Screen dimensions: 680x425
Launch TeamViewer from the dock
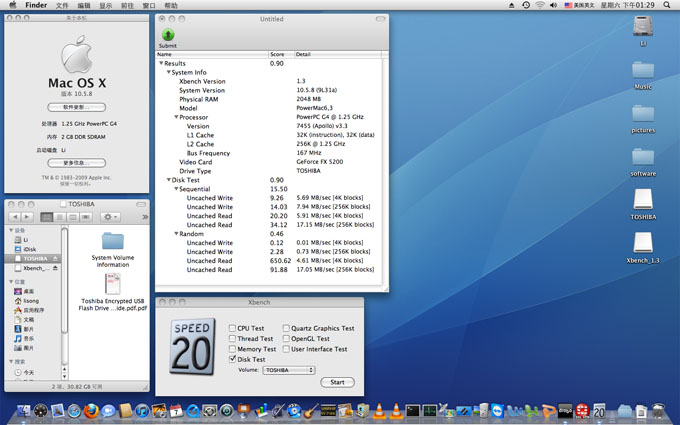click(497, 410)
